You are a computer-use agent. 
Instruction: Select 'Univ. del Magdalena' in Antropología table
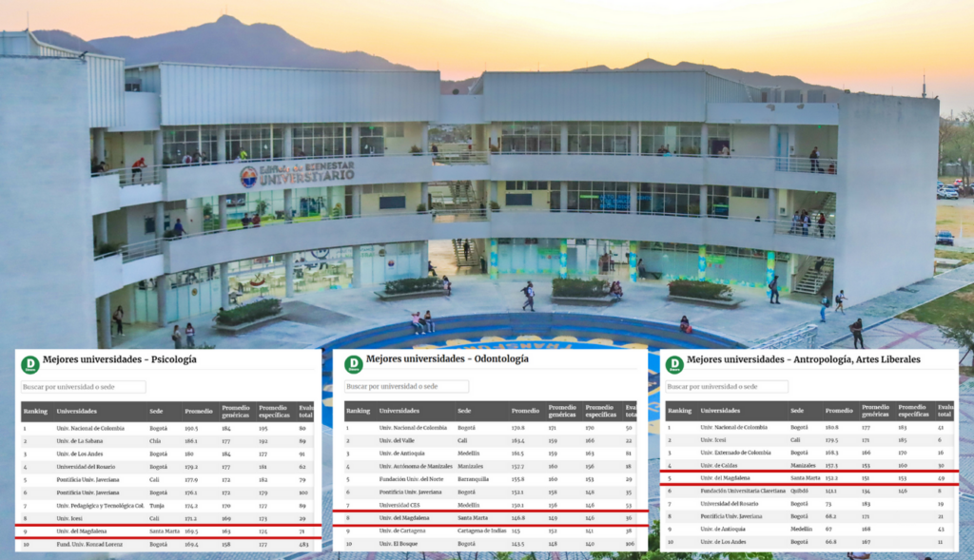pyautogui.click(x=725, y=478)
